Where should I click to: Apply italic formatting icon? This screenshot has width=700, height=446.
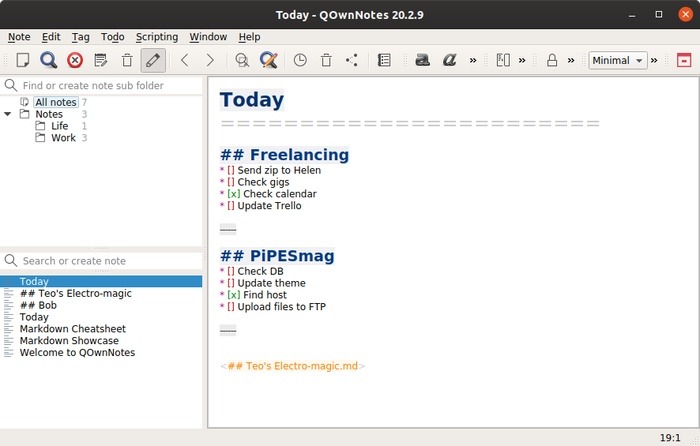click(x=450, y=60)
